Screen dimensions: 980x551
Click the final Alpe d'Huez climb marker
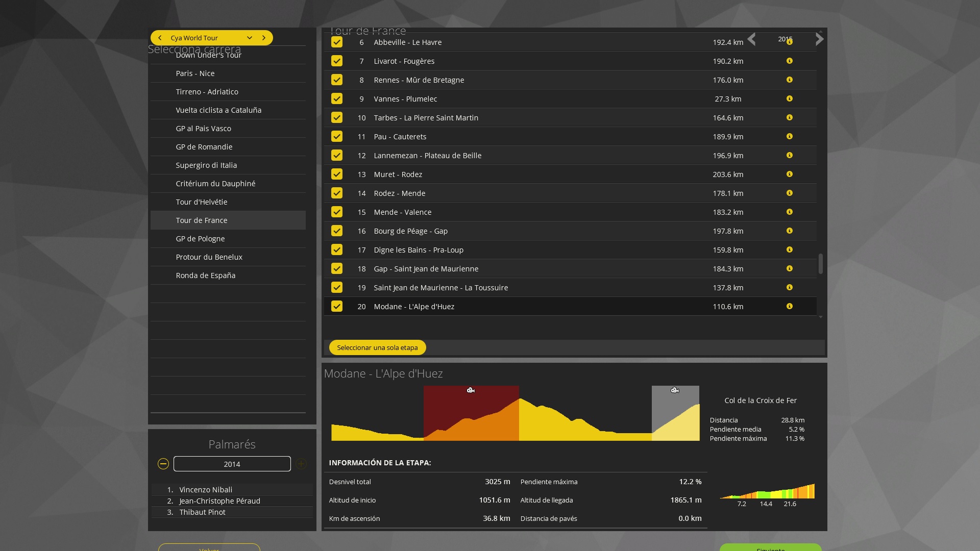(x=675, y=390)
